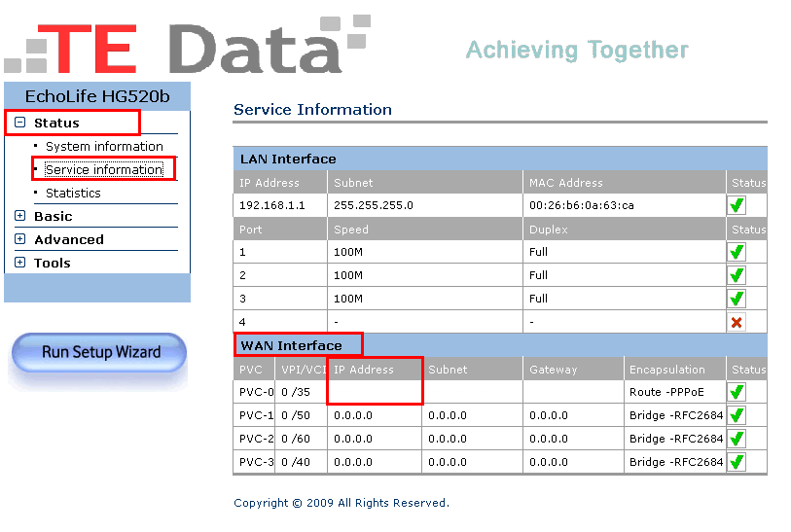Open the Tools menu section

(x=52, y=263)
